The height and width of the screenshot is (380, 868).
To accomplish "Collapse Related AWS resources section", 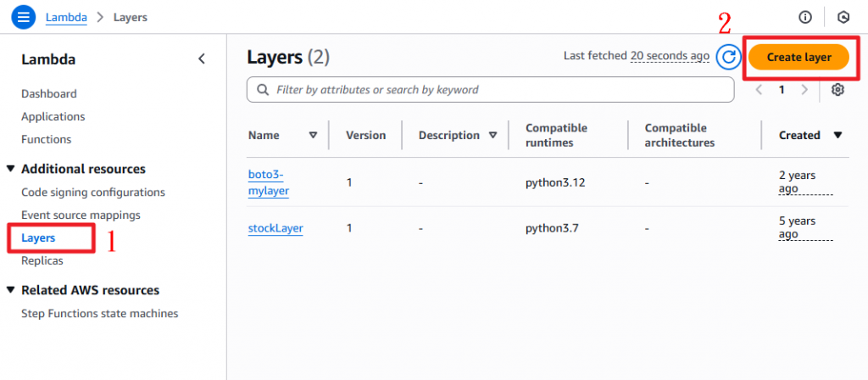I will point(10,290).
